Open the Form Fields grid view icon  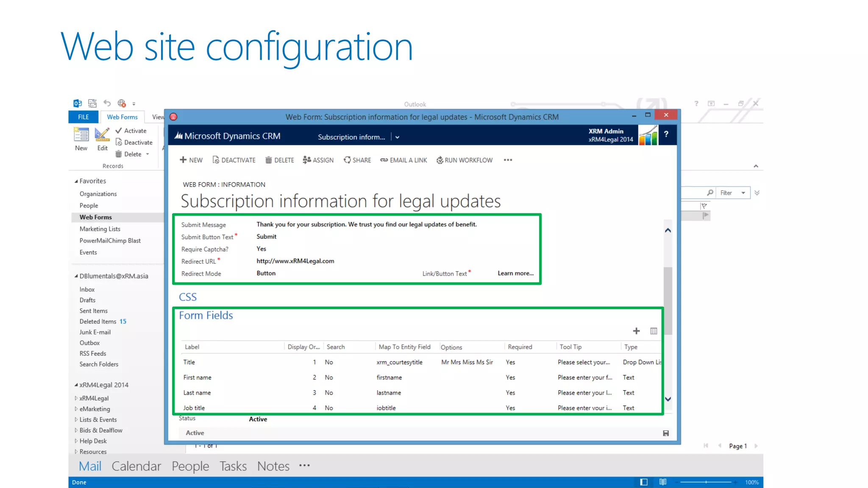point(654,331)
